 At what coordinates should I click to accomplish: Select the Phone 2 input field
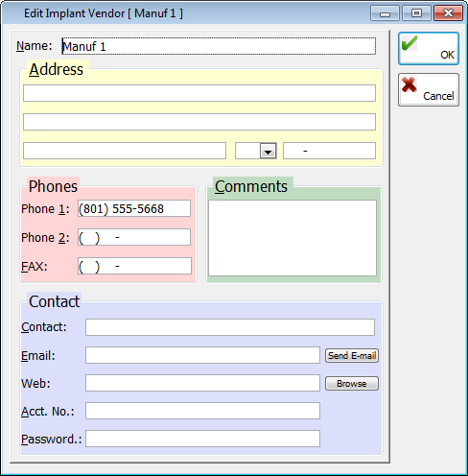[134, 237]
